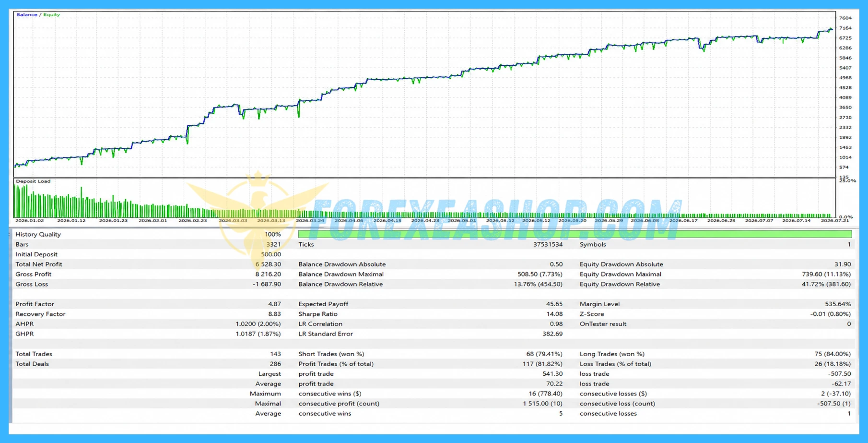The width and height of the screenshot is (868, 443).
Task: Select the "OnTester result" row label
Action: pos(603,324)
